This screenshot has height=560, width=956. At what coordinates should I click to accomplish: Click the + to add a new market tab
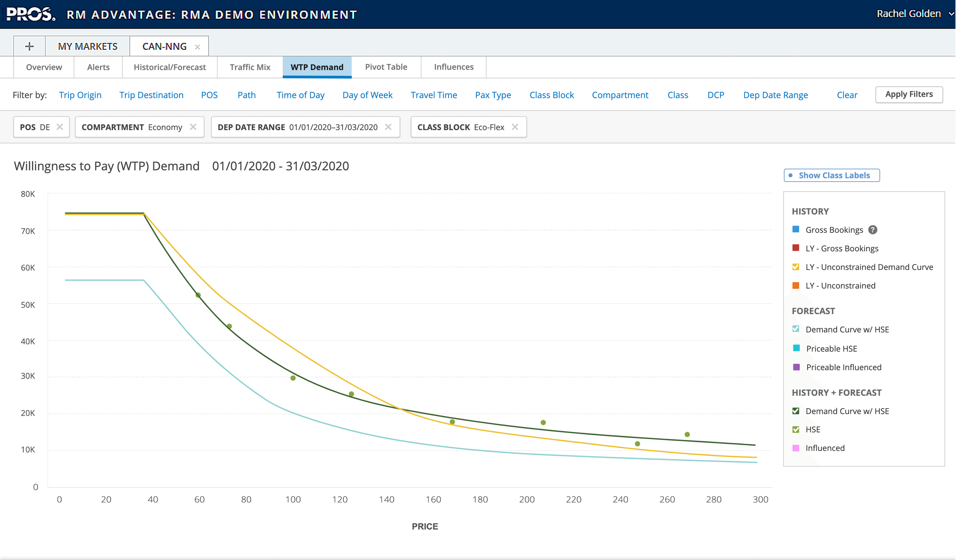point(29,46)
